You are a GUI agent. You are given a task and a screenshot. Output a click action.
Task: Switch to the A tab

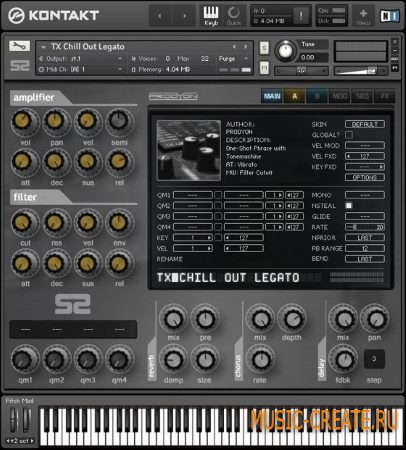(294, 96)
